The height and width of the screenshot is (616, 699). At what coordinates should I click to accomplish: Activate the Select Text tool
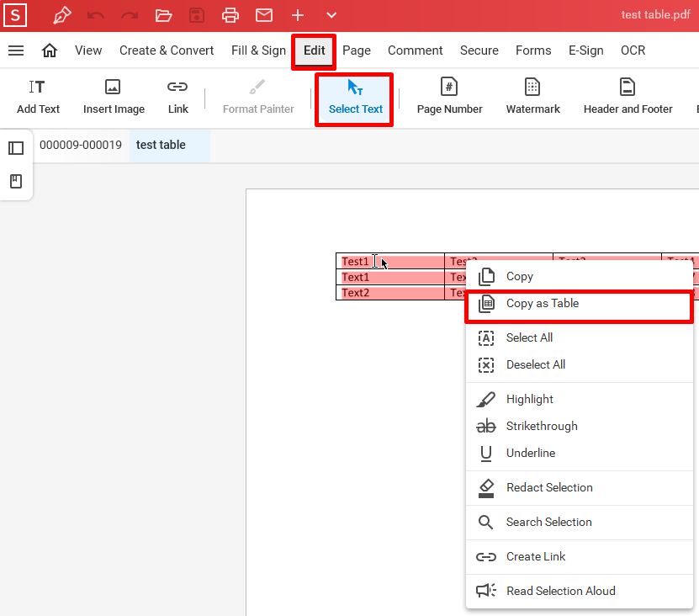355,98
